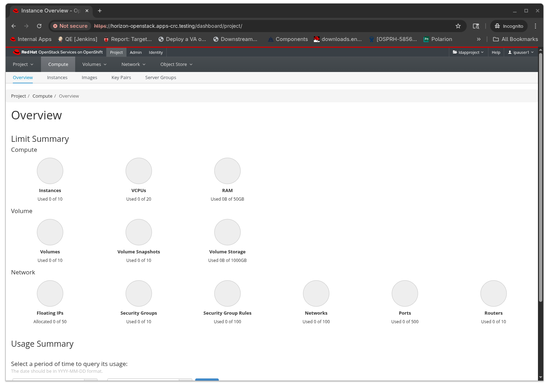Click 'Allocated 0 of 50' text

coord(50,322)
